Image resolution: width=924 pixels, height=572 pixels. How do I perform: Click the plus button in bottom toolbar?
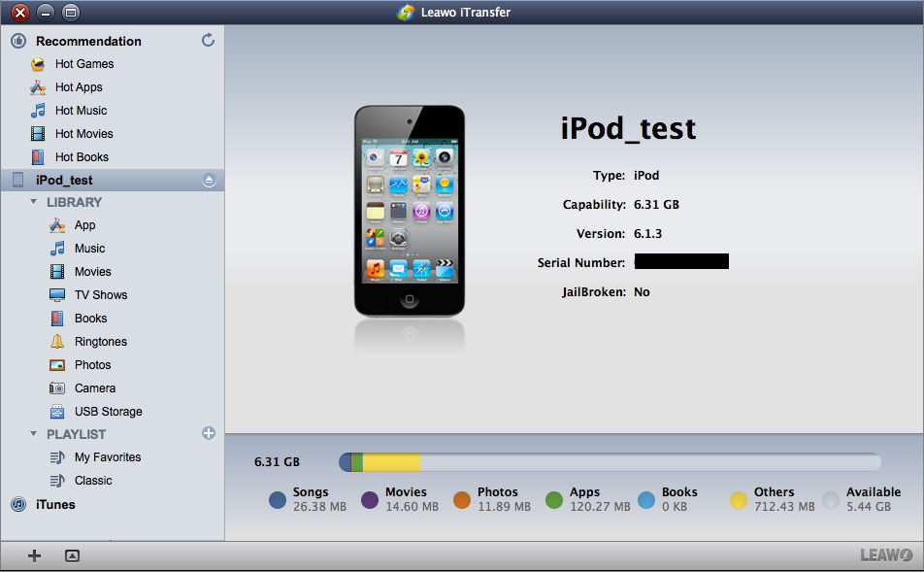point(35,555)
